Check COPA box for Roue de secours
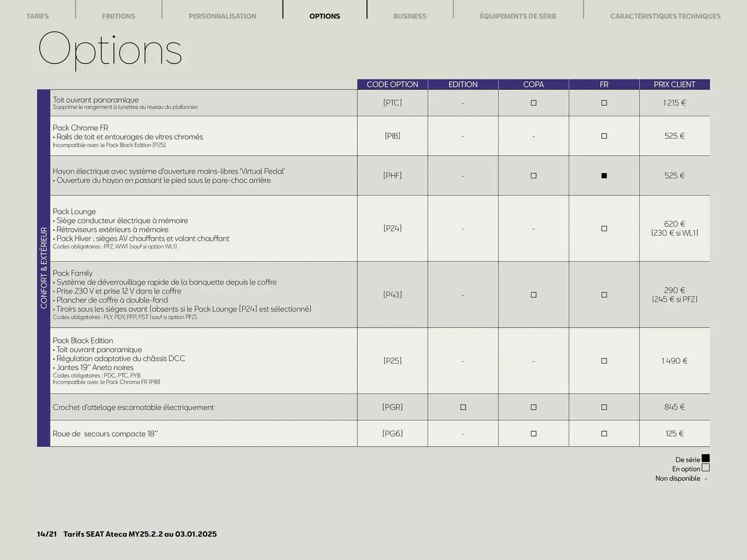The height and width of the screenshot is (560, 747). (533, 434)
